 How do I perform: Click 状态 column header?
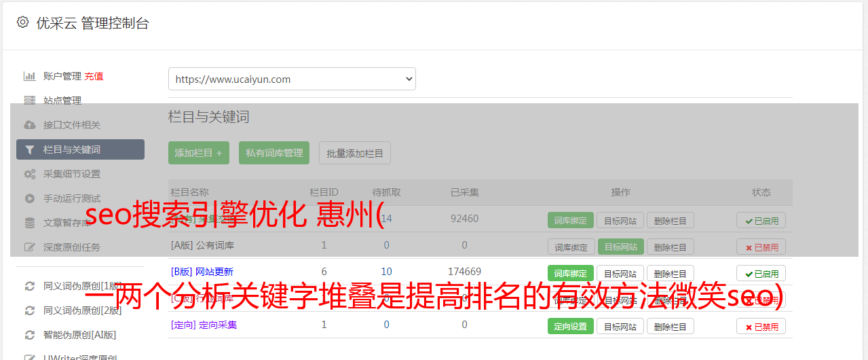(x=761, y=192)
